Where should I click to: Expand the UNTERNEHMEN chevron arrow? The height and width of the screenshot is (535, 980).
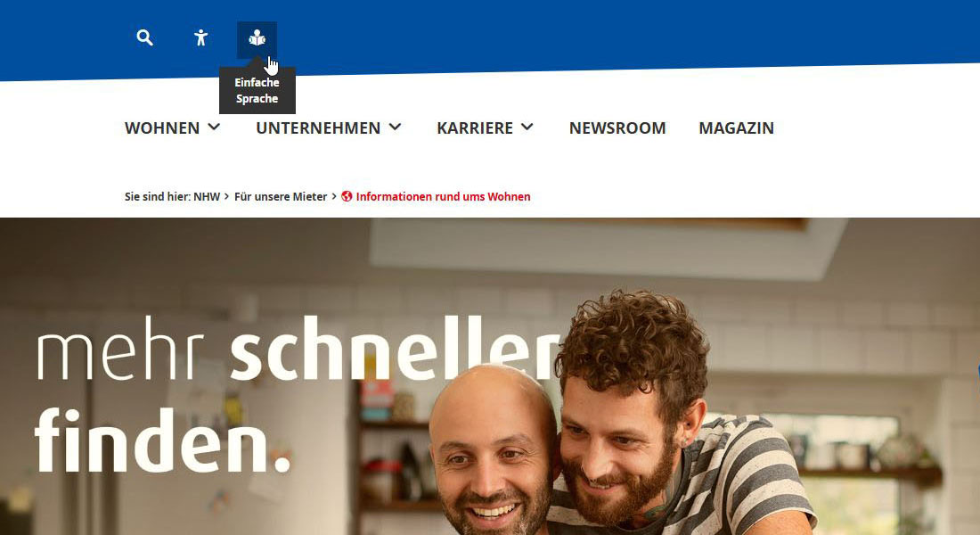(395, 127)
